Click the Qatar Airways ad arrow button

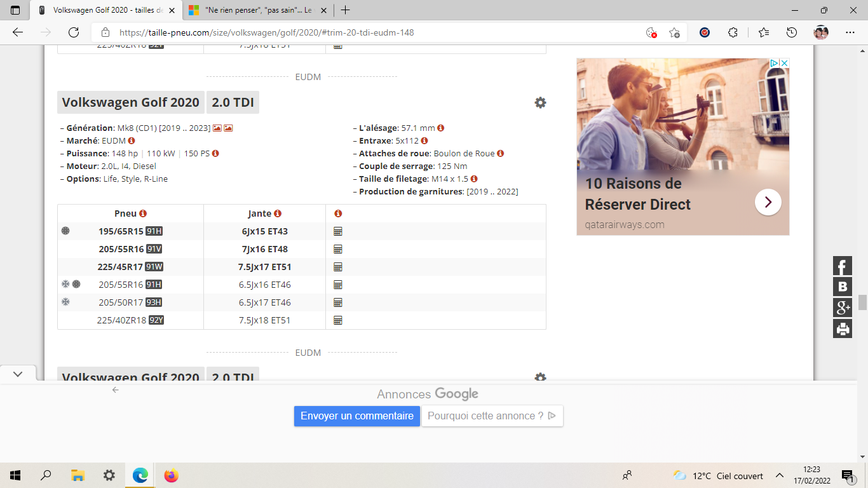point(768,202)
